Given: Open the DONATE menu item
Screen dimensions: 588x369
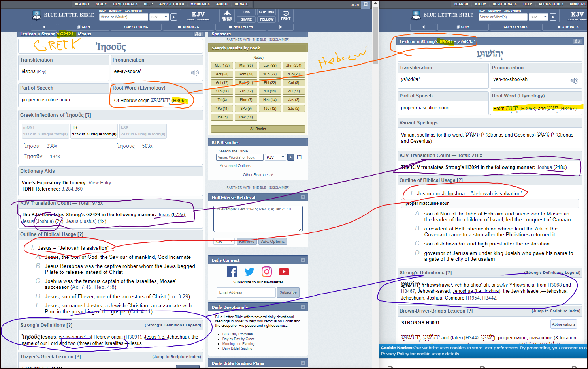Looking at the screenshot, I should click(241, 4).
